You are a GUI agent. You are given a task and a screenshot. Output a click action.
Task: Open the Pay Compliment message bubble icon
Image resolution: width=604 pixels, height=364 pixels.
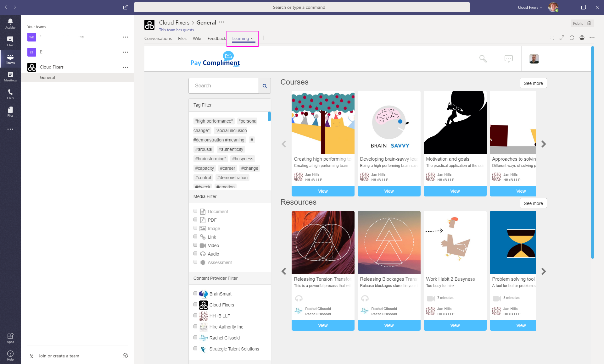pos(509,59)
